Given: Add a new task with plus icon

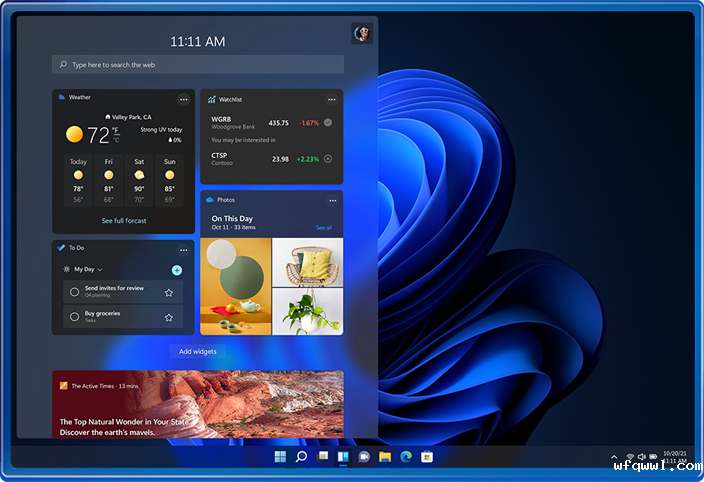Looking at the screenshot, I should tap(177, 270).
